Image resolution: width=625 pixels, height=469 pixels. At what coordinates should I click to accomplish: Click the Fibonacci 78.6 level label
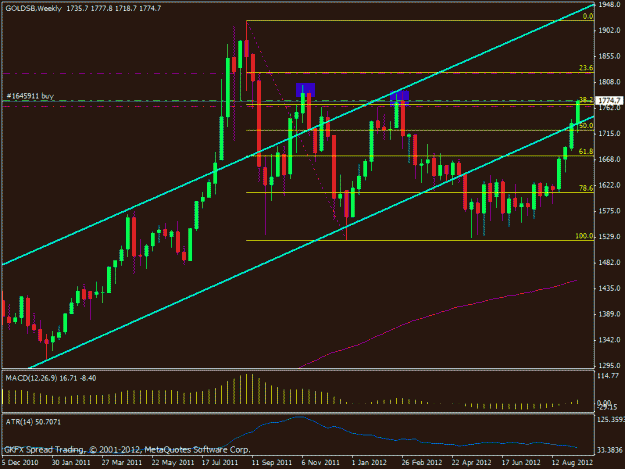(586, 188)
